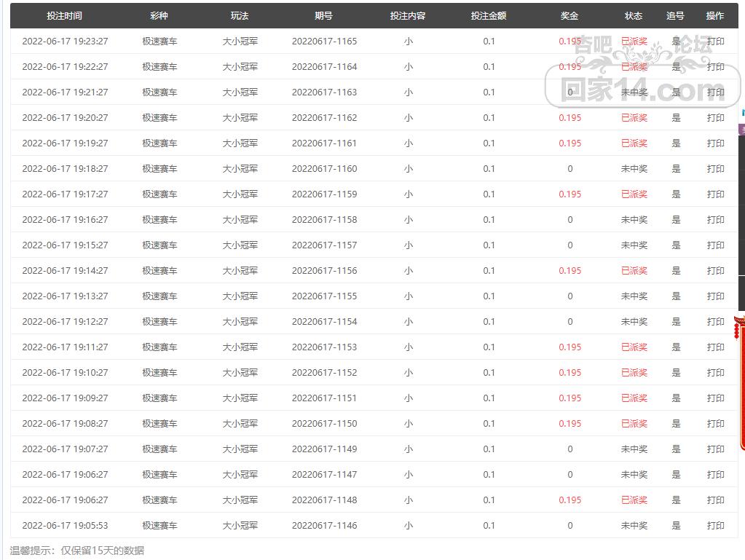Image resolution: width=745 pixels, height=560 pixels.
Task: Click the 已派奖 status for period 20220617-1161
Action: [x=634, y=143]
